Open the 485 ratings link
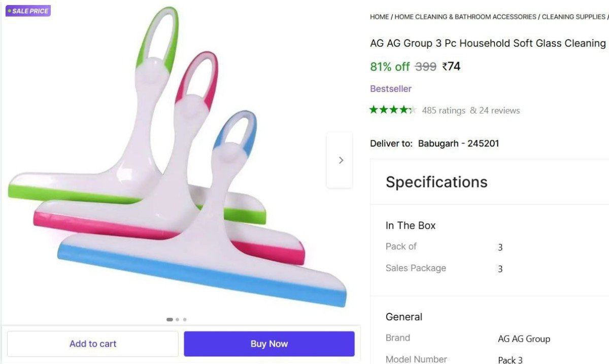Screen dimensions: 609x364 [443, 111]
